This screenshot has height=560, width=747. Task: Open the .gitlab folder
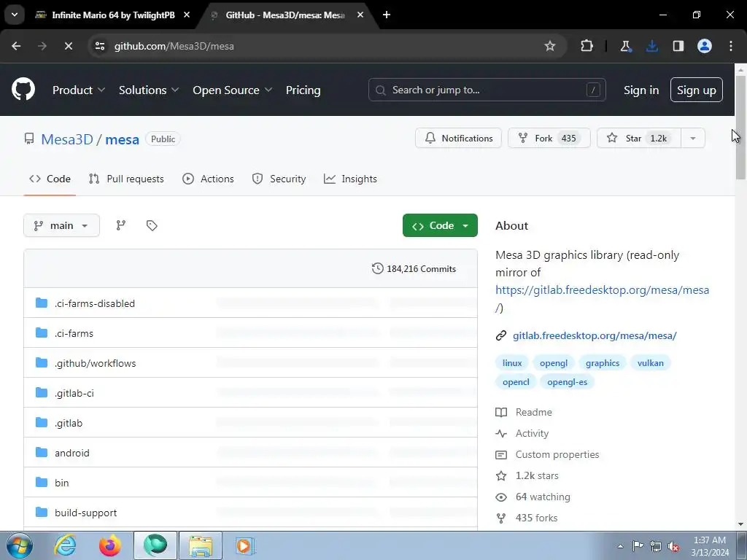(x=69, y=424)
